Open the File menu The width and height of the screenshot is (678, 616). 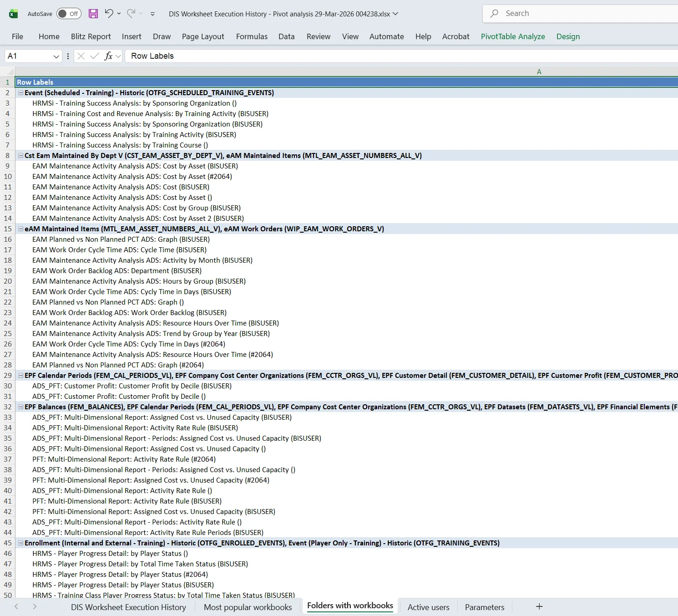(x=17, y=36)
